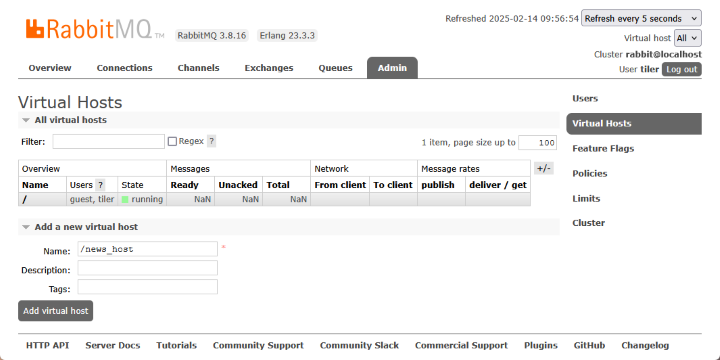Image resolution: width=720 pixels, height=360 pixels.
Task: Open the / virtual host link
Action: (24, 199)
